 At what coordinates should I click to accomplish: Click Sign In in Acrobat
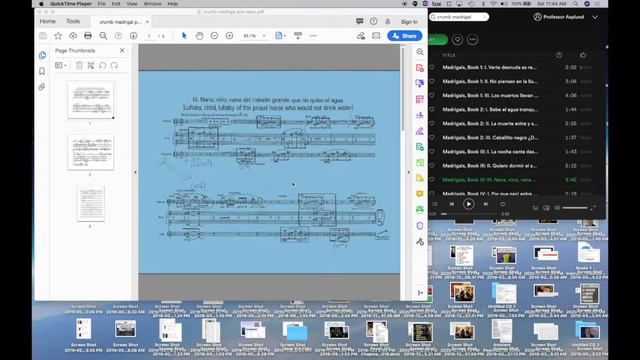(x=409, y=22)
